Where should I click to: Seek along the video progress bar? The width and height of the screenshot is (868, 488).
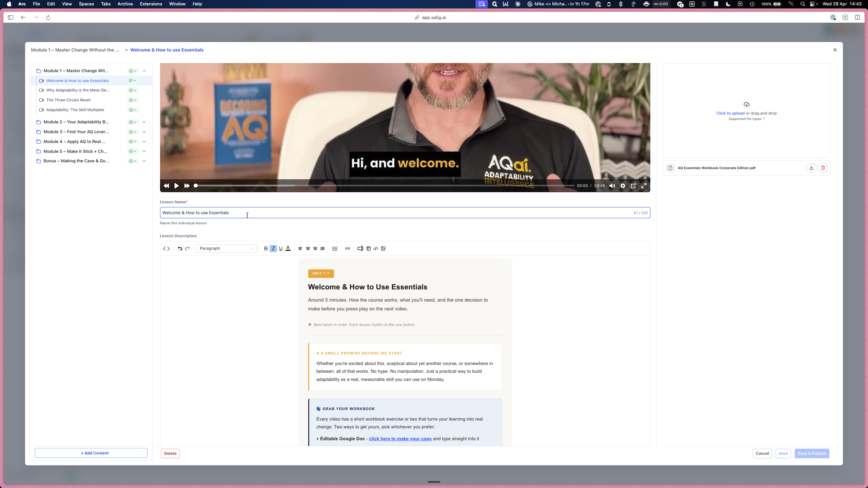point(384,186)
